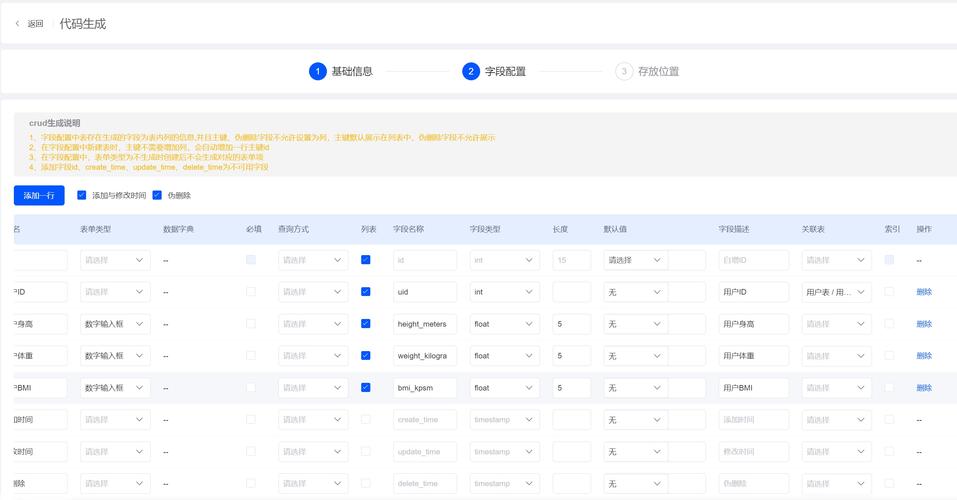Uncheck 列表 checkbox in weight_kilogra row
Image resolution: width=957 pixels, height=500 pixels.
click(366, 355)
